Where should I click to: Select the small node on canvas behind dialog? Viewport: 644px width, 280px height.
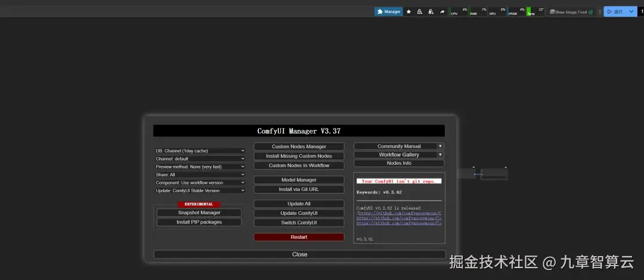click(x=494, y=174)
